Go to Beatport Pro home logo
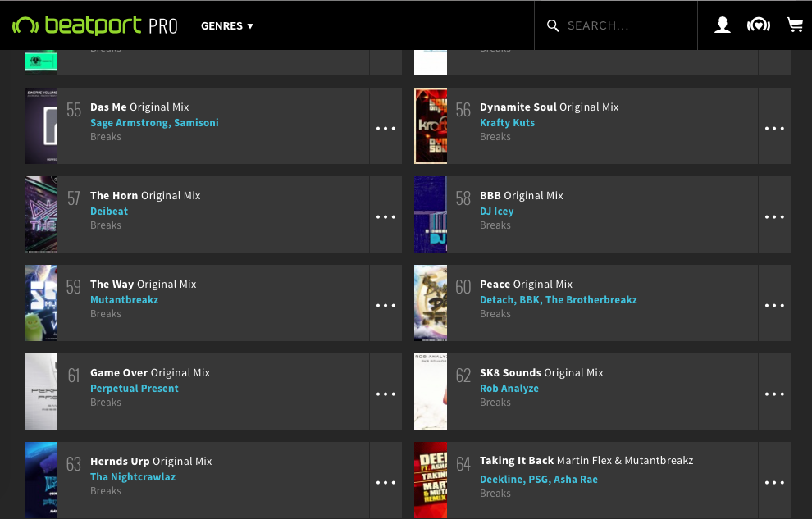This screenshot has height=519, width=812. click(95, 25)
